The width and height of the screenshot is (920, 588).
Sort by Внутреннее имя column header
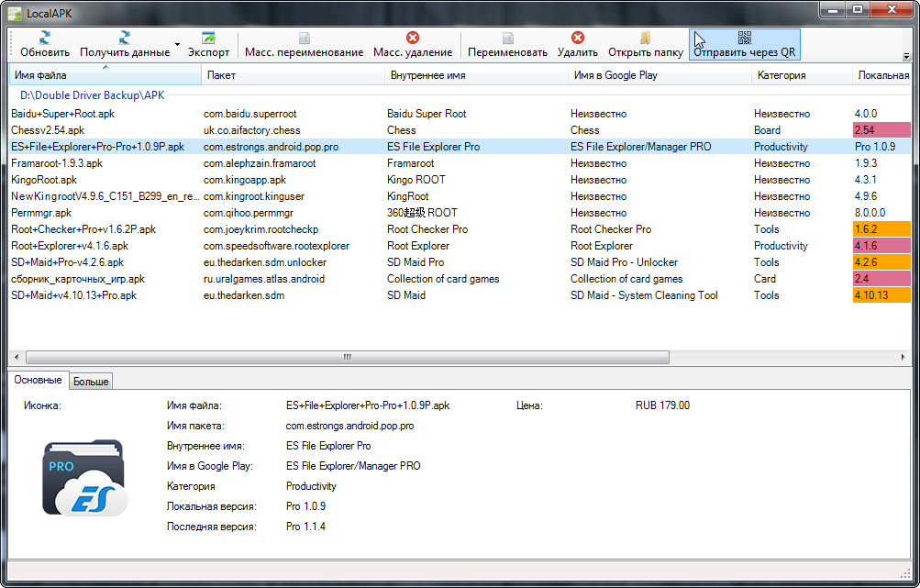coord(476,75)
